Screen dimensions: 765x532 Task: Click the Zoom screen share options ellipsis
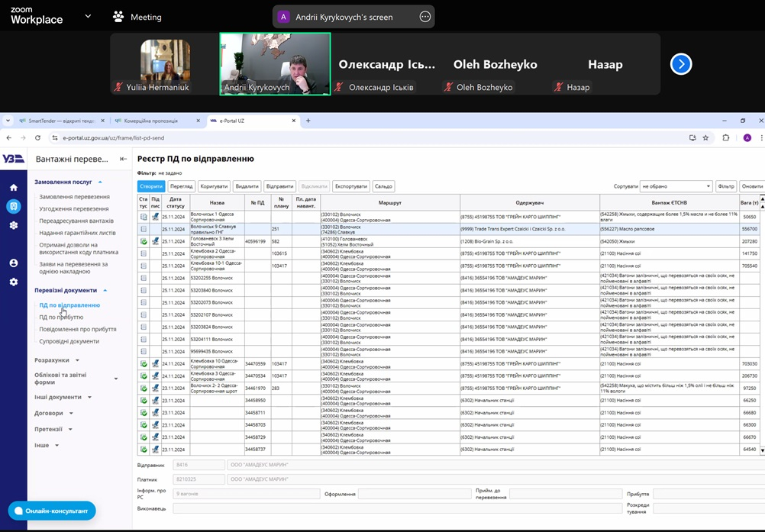(x=425, y=17)
